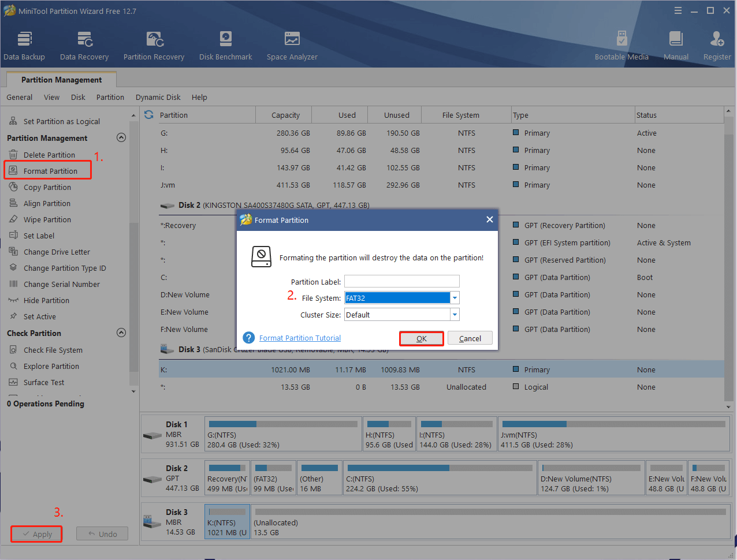Screen dimensions: 737x560
Task: Select H:(NTFS) block in Disk 1 map
Action: (x=389, y=434)
